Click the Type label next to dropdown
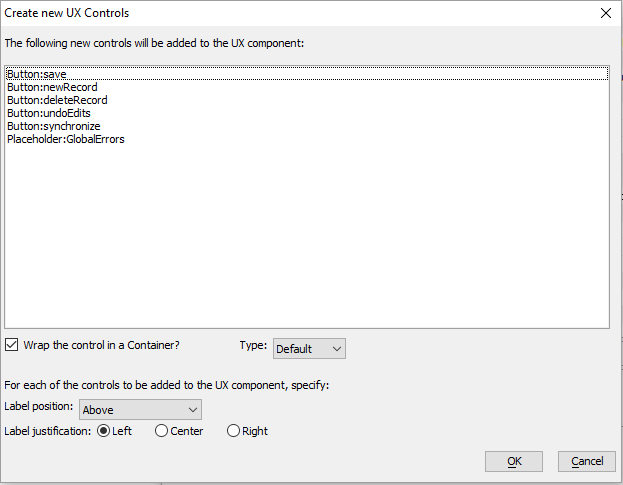The width and height of the screenshot is (623, 485). tap(253, 345)
